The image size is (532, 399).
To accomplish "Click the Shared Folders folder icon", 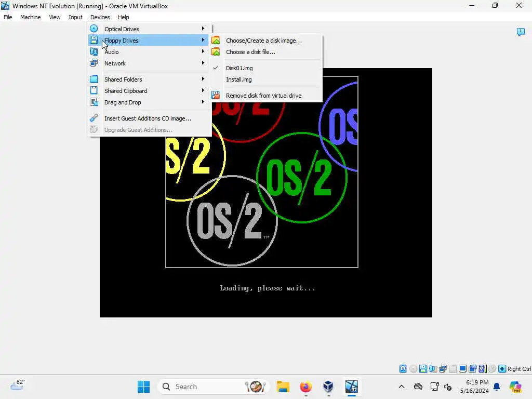I will (x=94, y=79).
